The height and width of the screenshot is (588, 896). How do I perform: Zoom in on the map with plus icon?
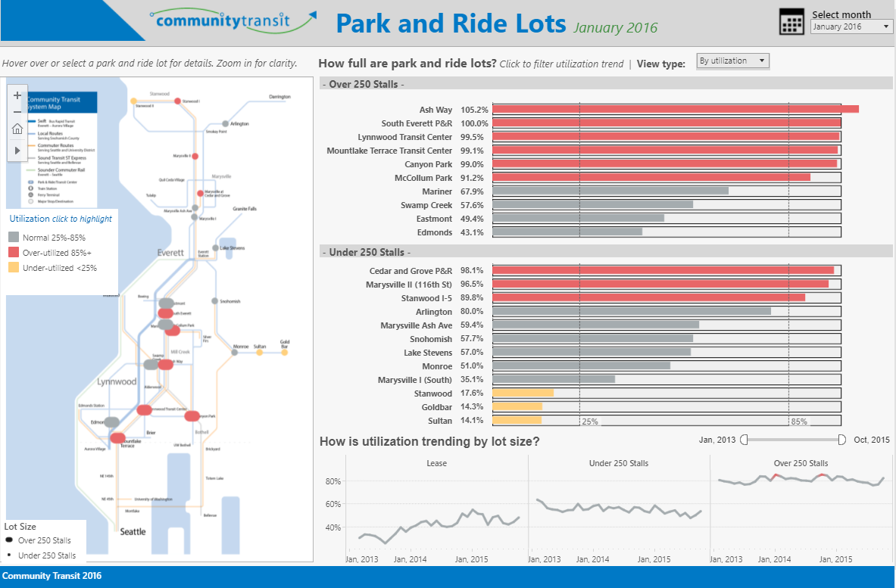17,95
